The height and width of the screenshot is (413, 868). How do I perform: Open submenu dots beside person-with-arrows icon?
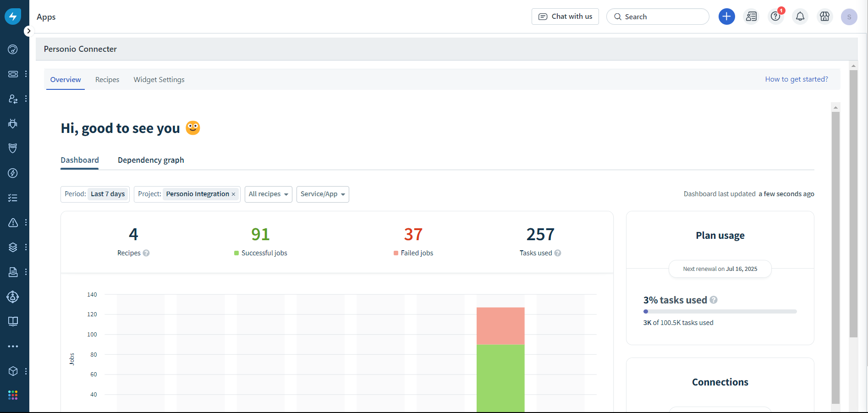tap(26, 99)
